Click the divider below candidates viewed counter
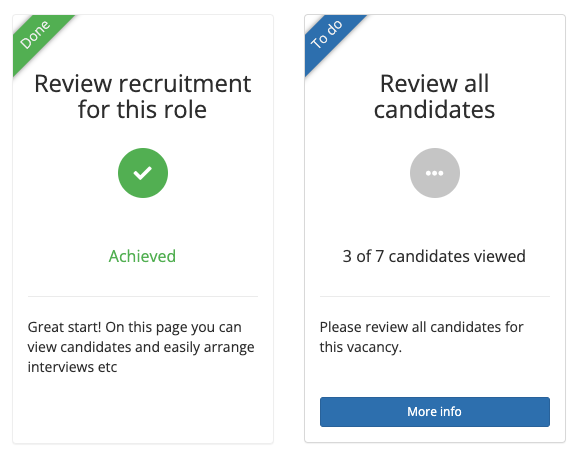 [435, 297]
